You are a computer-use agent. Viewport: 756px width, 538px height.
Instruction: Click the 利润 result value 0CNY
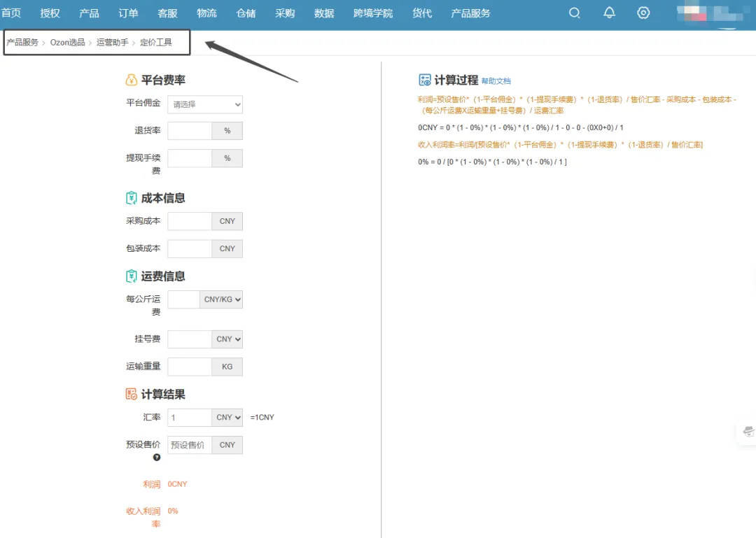pos(177,484)
